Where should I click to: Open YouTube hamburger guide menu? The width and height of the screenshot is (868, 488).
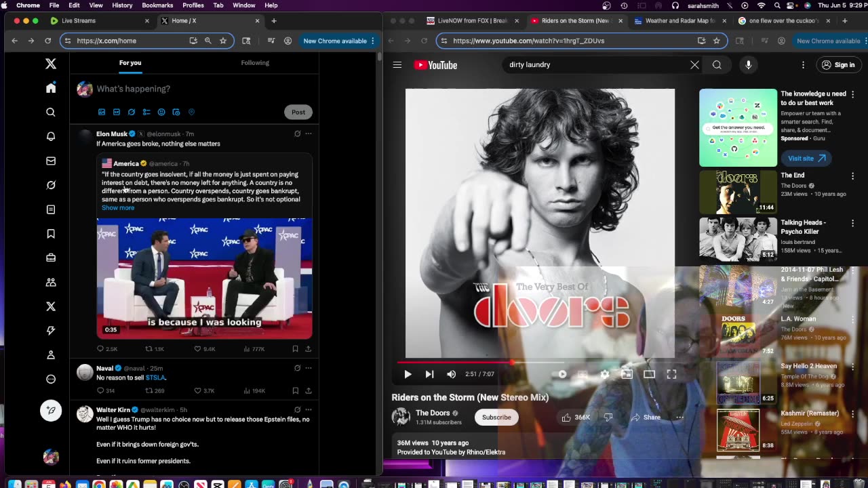point(397,65)
